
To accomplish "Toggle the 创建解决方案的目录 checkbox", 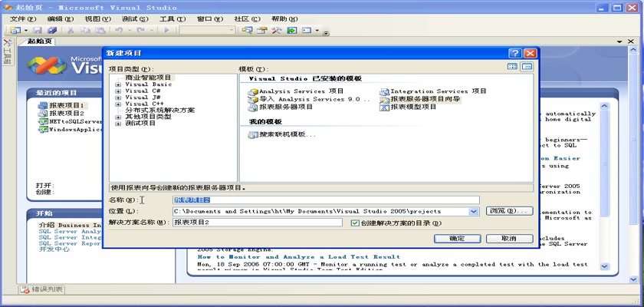I will [x=355, y=223].
